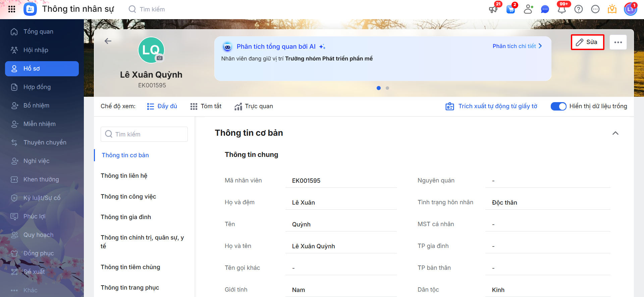Open Hội nhập in sidebar
The height and width of the screenshot is (297, 644).
[42, 50]
